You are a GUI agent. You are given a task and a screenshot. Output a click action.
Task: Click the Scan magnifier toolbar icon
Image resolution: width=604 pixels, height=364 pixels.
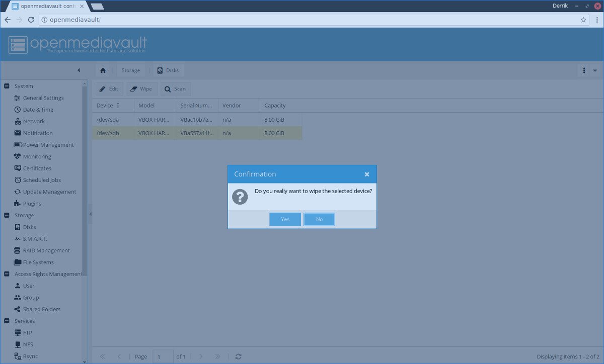pyautogui.click(x=168, y=89)
